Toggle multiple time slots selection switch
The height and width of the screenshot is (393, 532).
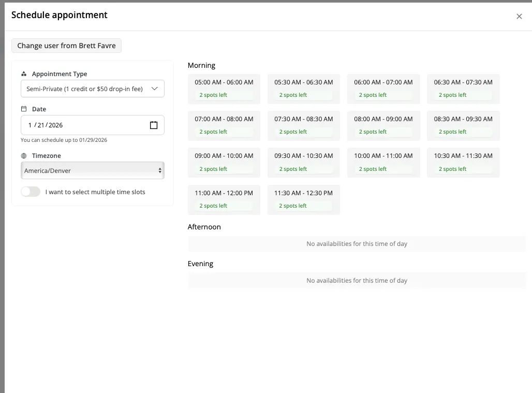(31, 192)
